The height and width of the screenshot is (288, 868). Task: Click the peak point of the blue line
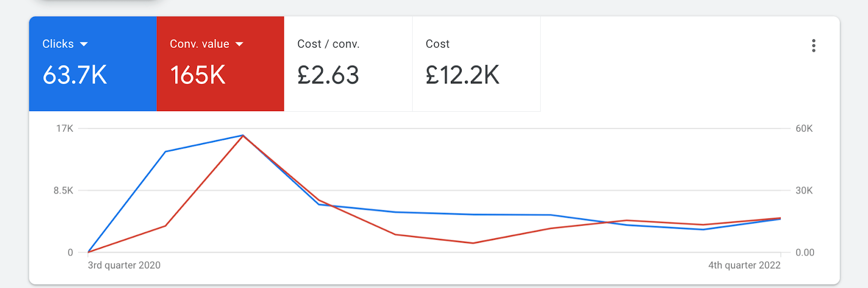pyautogui.click(x=242, y=135)
